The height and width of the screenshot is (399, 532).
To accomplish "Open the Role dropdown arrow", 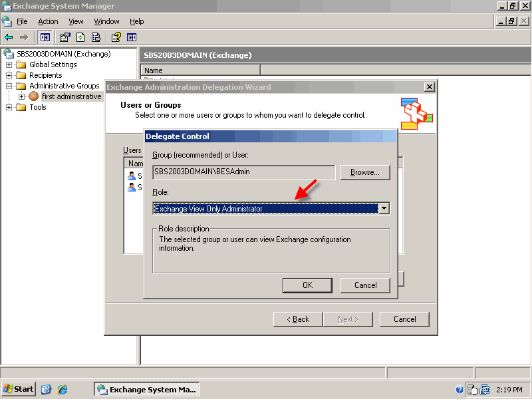I will click(384, 208).
